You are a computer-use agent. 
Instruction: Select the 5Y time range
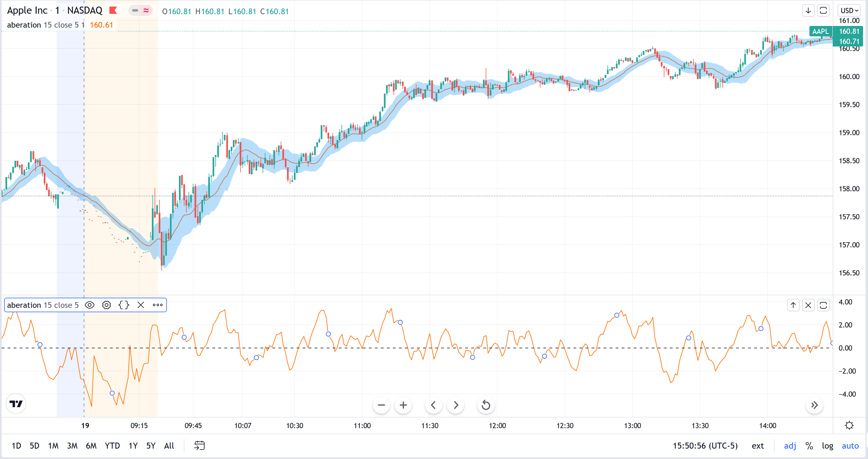pos(151,446)
